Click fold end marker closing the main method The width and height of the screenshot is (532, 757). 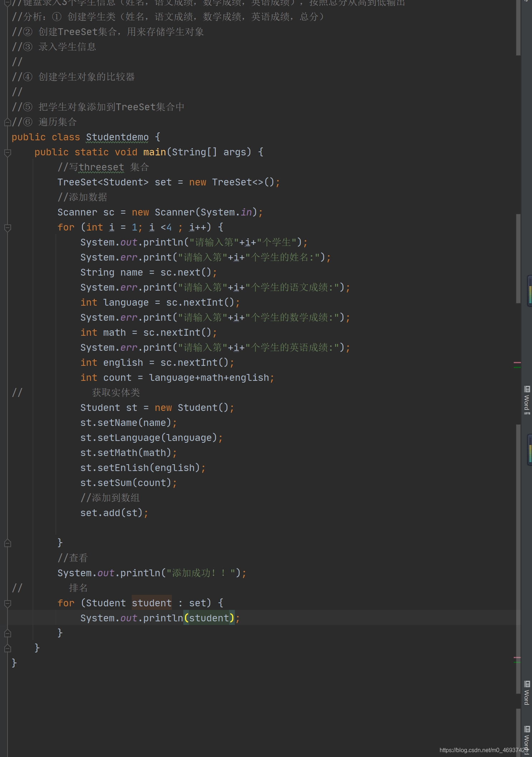pyautogui.click(x=8, y=649)
